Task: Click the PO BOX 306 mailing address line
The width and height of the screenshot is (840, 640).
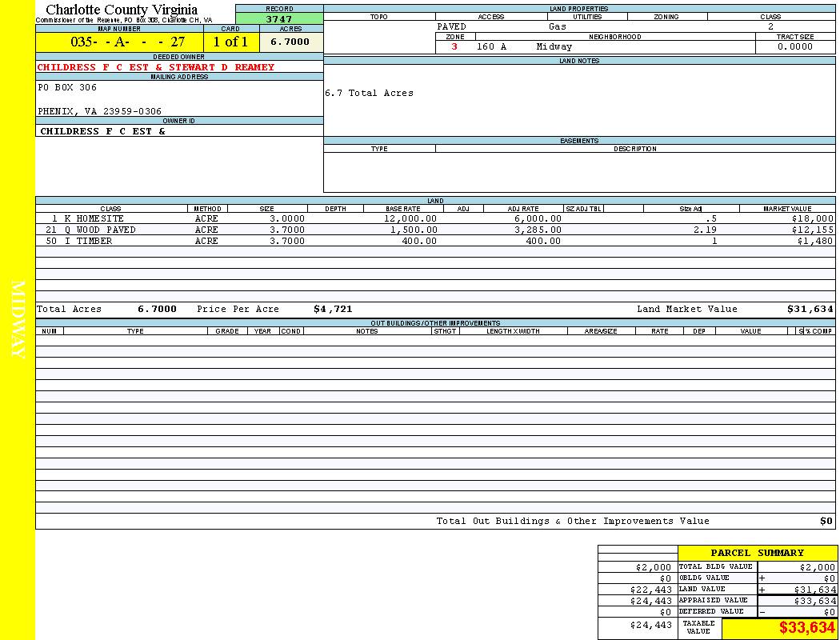Action: point(67,88)
